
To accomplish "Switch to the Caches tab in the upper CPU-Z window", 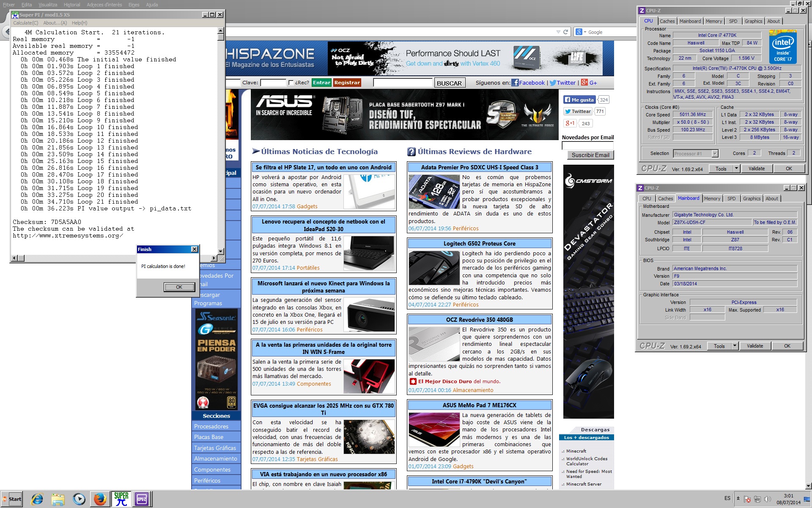I will [667, 21].
